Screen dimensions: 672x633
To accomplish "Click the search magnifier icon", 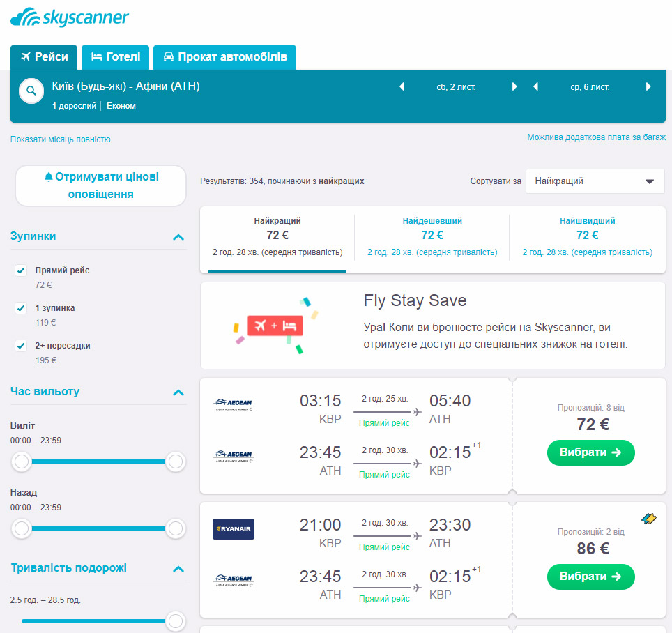I will 31,91.
